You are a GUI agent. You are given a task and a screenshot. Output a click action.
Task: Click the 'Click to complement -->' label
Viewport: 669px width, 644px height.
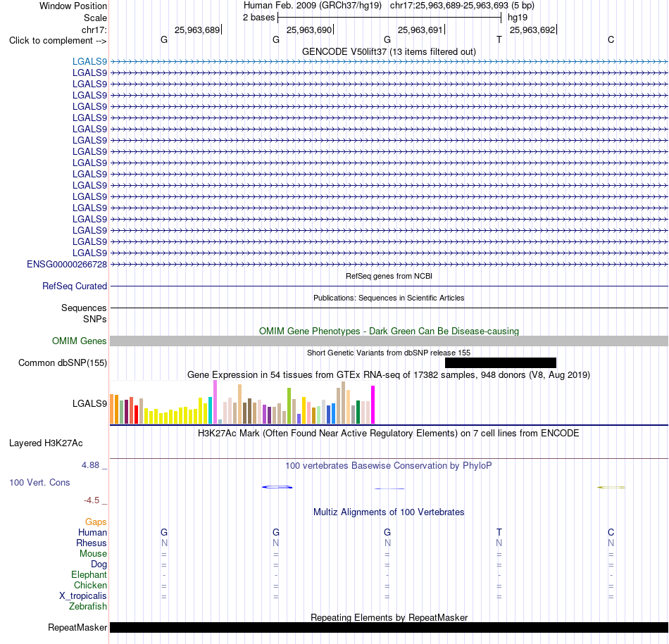(x=58, y=41)
